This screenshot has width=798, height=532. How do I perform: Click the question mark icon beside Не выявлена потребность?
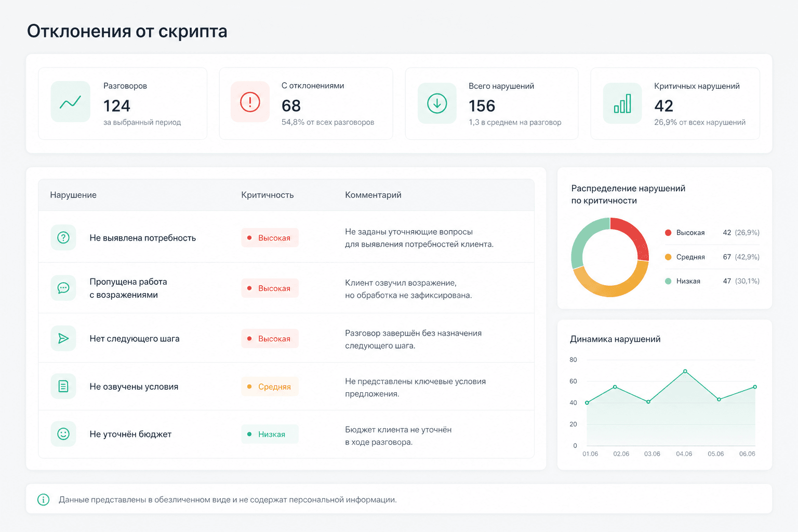coord(63,237)
